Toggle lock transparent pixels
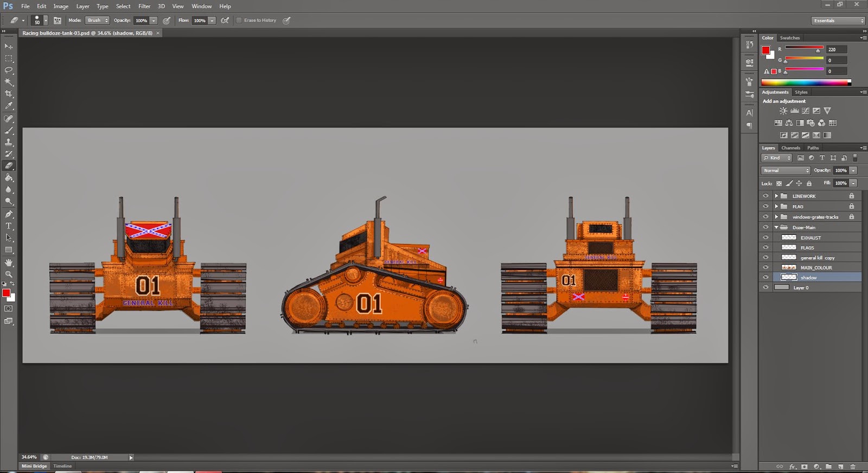This screenshot has width=868, height=473. [x=779, y=183]
